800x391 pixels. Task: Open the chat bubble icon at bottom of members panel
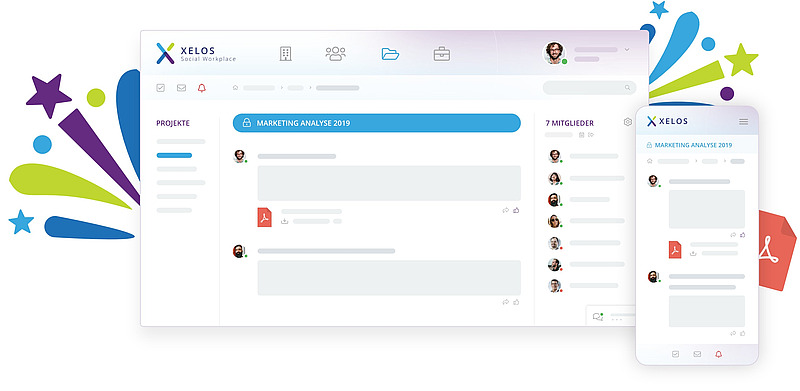pos(597,316)
